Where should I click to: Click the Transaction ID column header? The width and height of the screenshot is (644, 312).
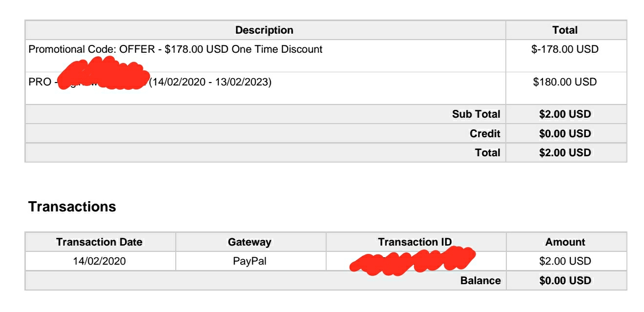pos(415,242)
